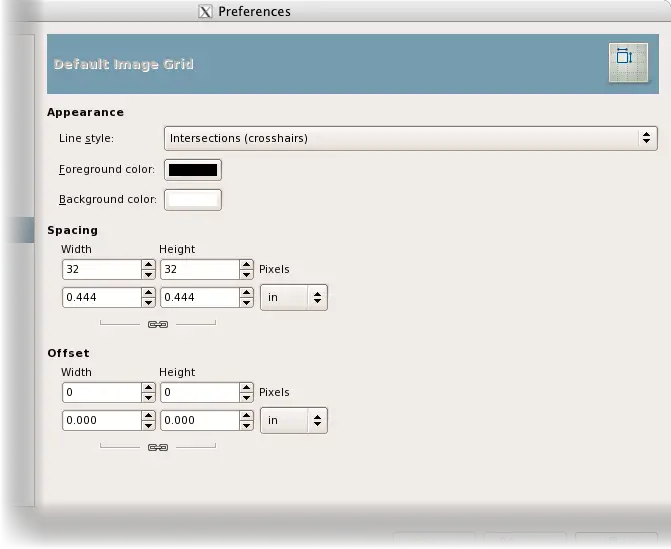Click the Spacing Width pixels field
The width and height of the screenshot is (671, 549).
coord(101,269)
